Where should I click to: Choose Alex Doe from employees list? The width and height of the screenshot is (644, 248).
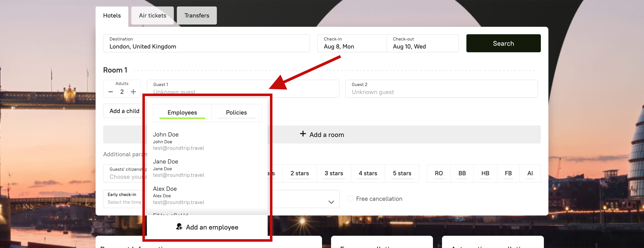[179, 195]
